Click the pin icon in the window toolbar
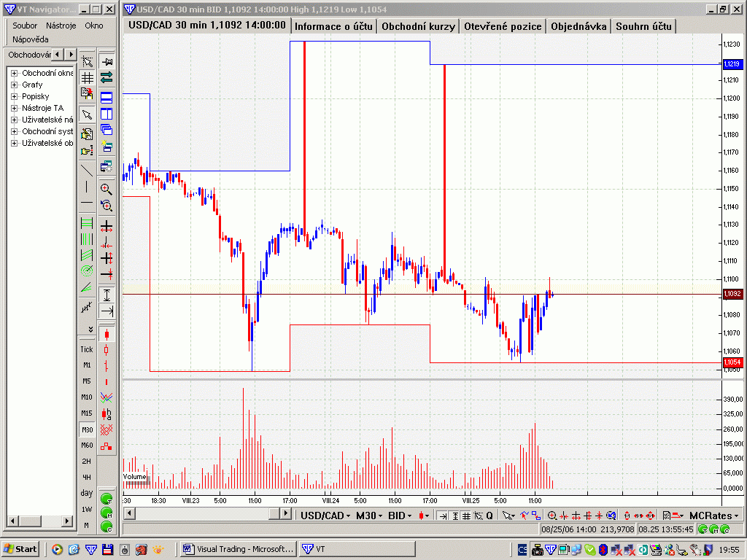Viewport: 747px width, 560px height. 107,61
